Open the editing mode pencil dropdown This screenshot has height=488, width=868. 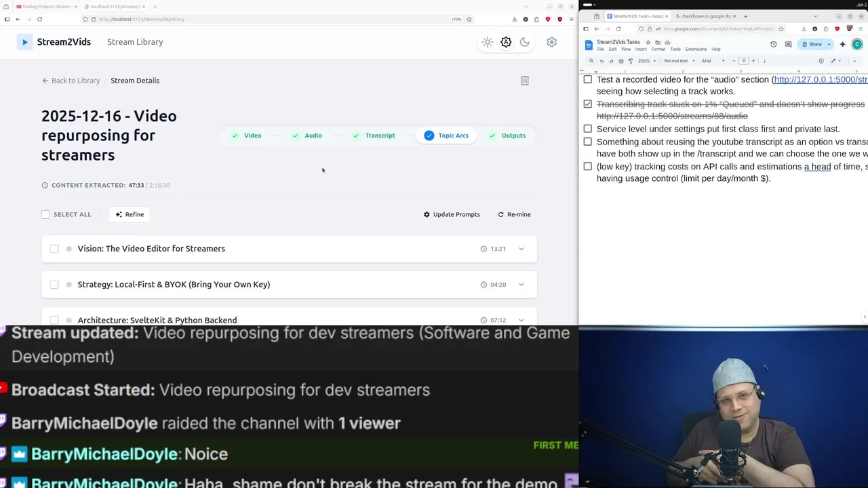(835, 61)
